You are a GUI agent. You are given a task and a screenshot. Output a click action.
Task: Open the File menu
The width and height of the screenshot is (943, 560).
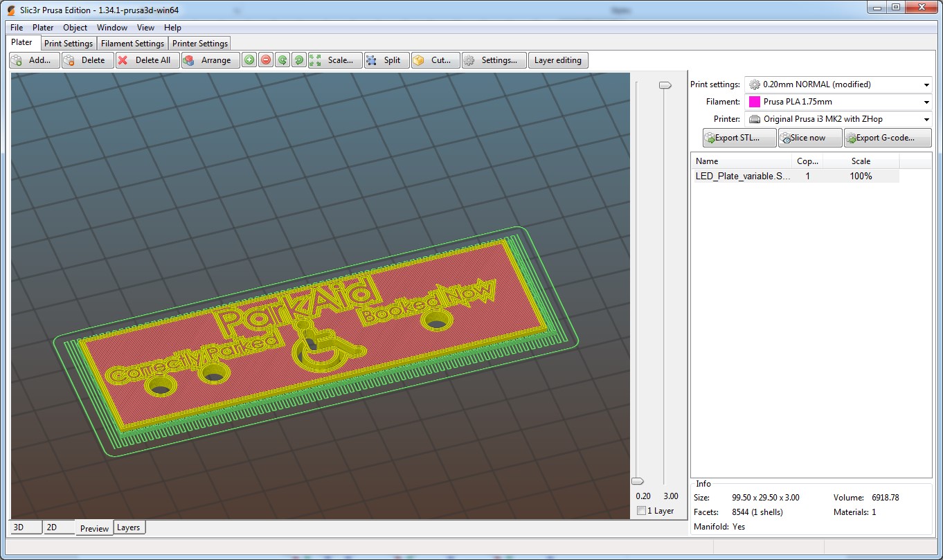pyautogui.click(x=17, y=28)
